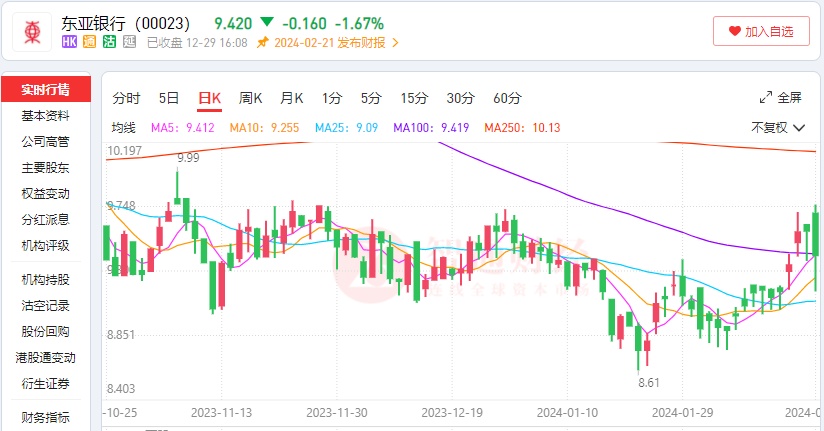
Task: Switch to the 60分 chart period
Action: point(507,98)
